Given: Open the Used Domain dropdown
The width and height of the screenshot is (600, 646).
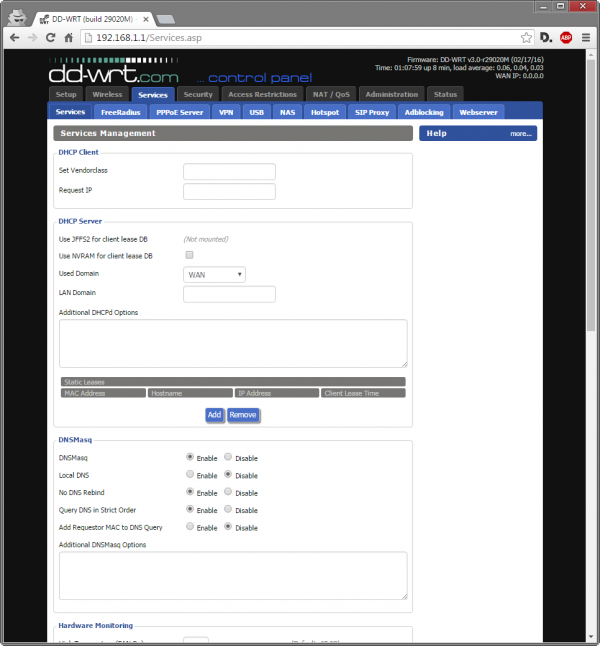Looking at the screenshot, I should coord(214,274).
